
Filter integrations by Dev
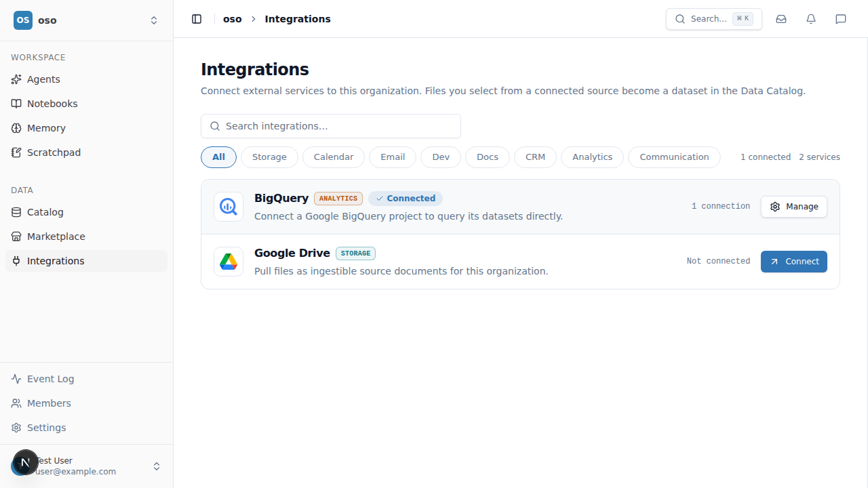click(x=441, y=157)
